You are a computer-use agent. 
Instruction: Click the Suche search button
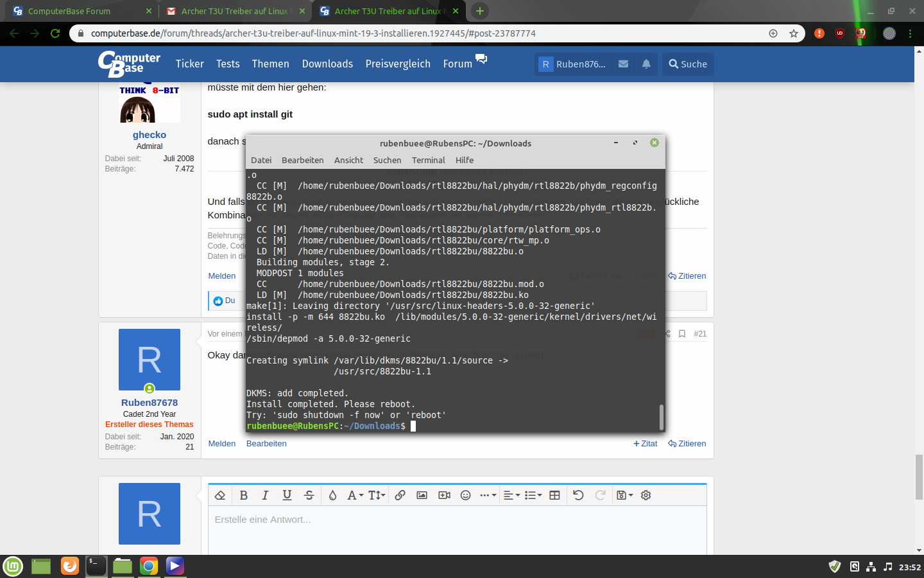coord(688,64)
